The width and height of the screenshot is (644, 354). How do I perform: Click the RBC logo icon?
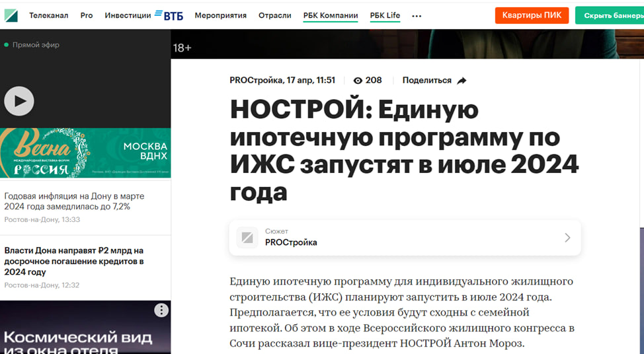[x=11, y=16]
